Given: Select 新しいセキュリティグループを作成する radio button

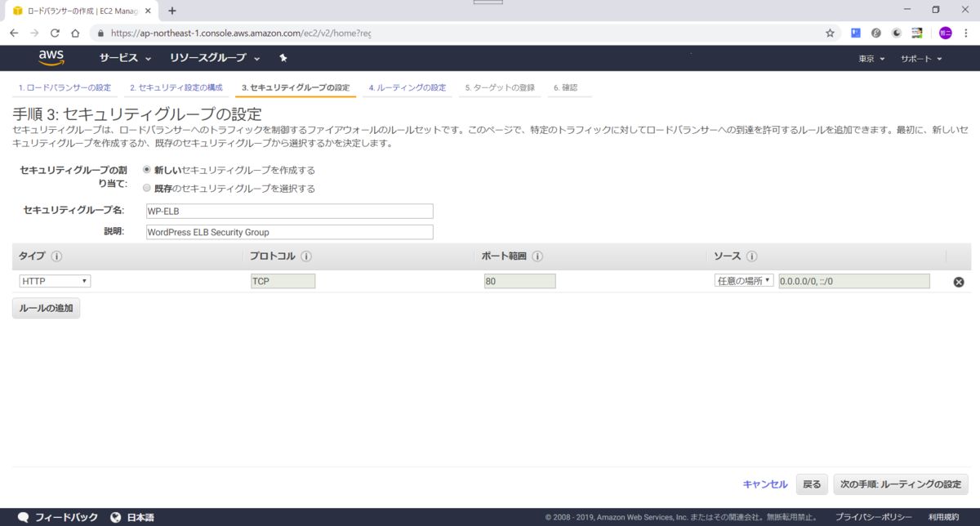Looking at the screenshot, I should click(147, 170).
